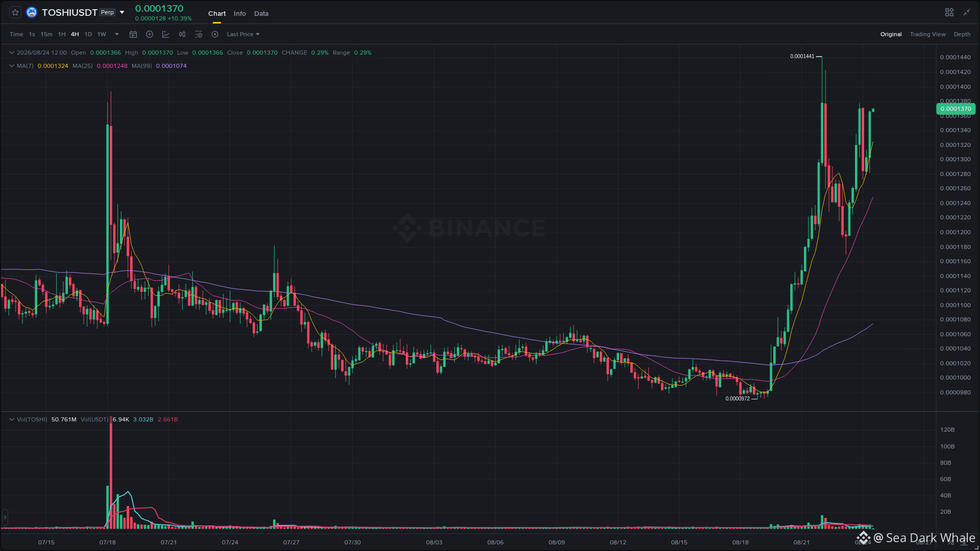The height and width of the screenshot is (551, 980).
Task: Click the Open value 0.0001366
Action: pyautogui.click(x=106, y=53)
